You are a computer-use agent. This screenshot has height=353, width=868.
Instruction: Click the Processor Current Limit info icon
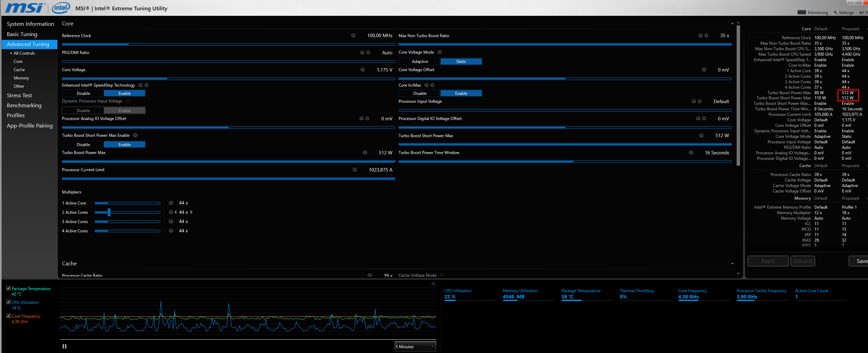pyautogui.click(x=355, y=169)
